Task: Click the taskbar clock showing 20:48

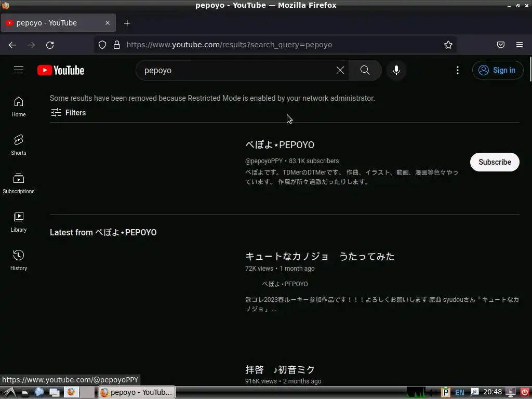Action: (493, 392)
